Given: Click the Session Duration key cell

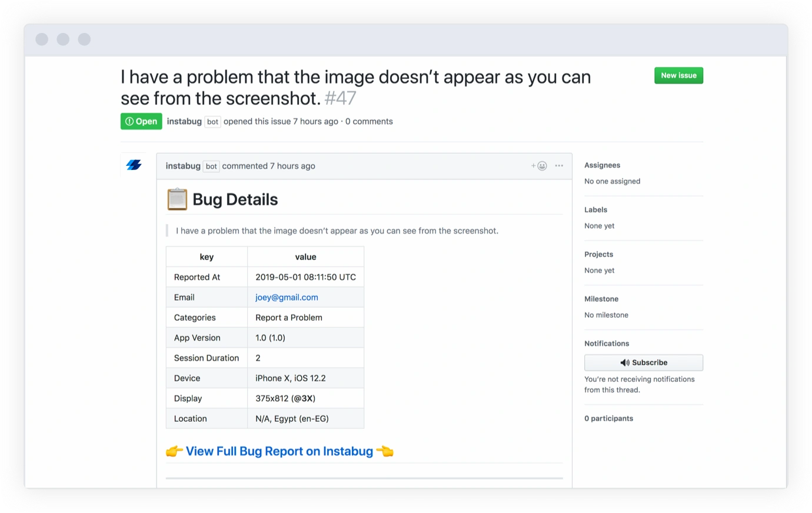Looking at the screenshot, I should (207, 358).
